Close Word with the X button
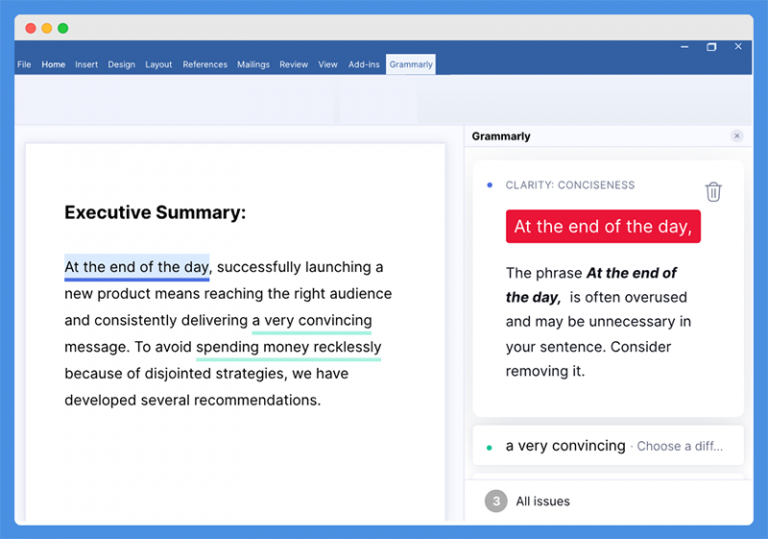The image size is (768, 539). pyautogui.click(x=738, y=46)
